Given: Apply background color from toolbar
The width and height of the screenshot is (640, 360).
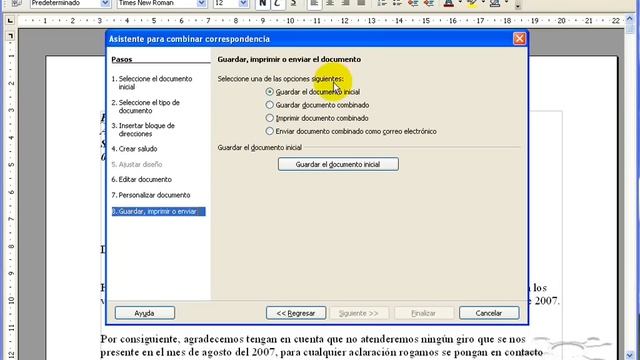Looking at the screenshot, I should point(495,4).
